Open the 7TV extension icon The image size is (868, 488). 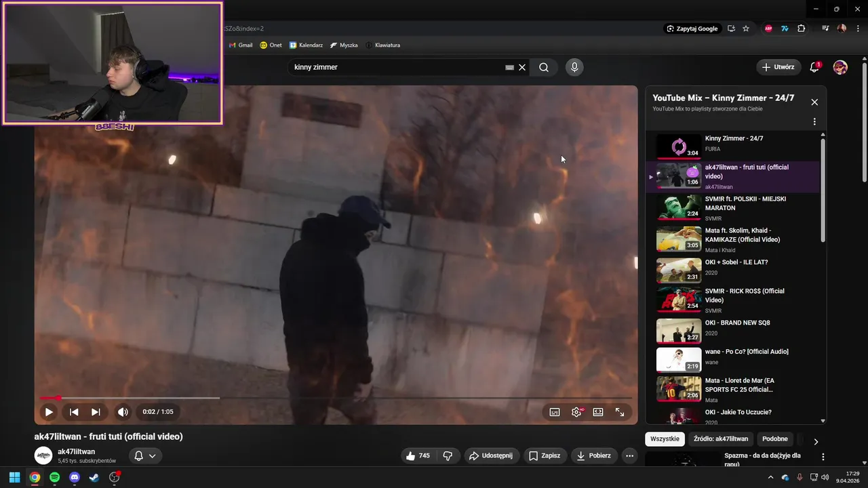tap(785, 28)
